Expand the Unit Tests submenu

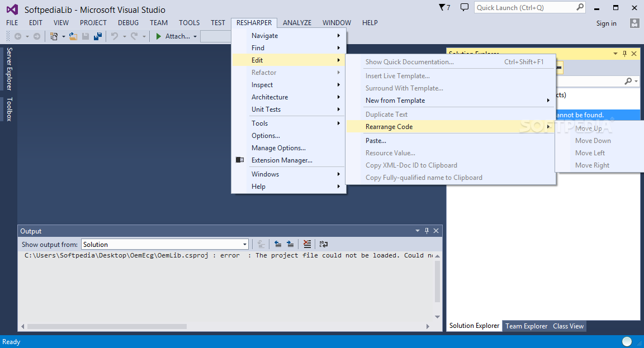288,109
